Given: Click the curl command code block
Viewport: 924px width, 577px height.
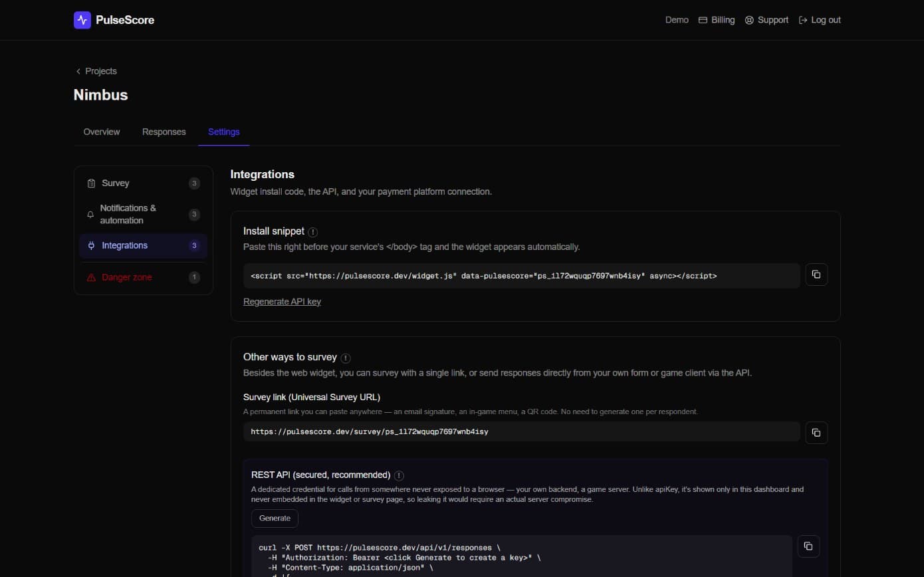Looking at the screenshot, I should 522,557.
